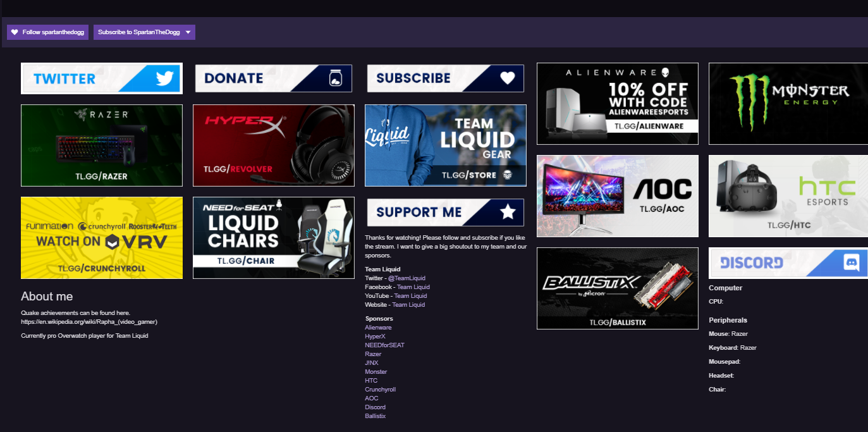868x432 pixels.
Task: Follow spartanthedogg channel
Action: point(48,32)
